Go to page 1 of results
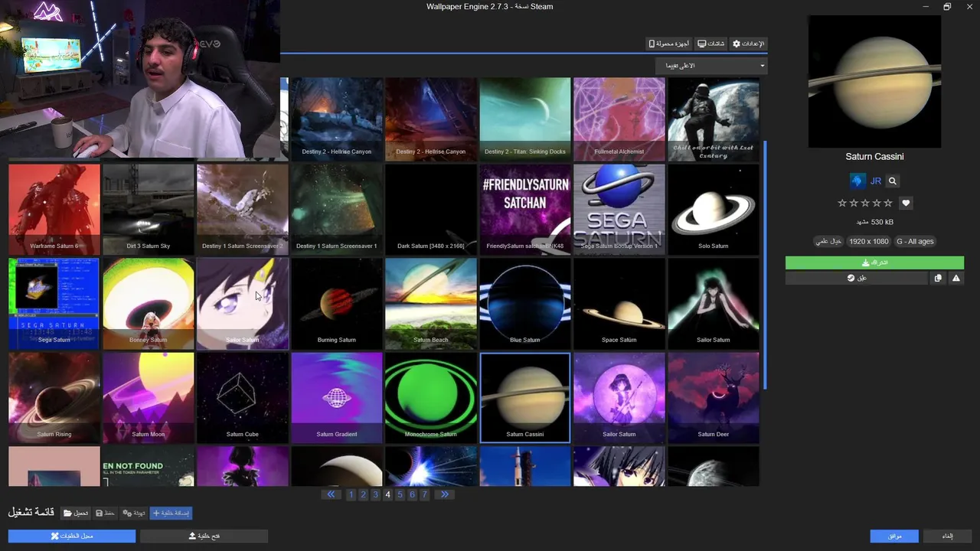Viewport: 980px width, 551px height. (x=351, y=494)
